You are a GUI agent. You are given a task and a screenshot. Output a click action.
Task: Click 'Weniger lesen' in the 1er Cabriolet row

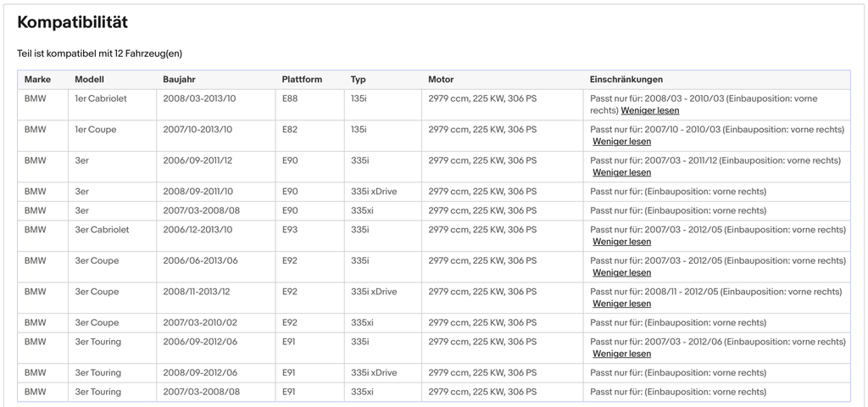(650, 110)
